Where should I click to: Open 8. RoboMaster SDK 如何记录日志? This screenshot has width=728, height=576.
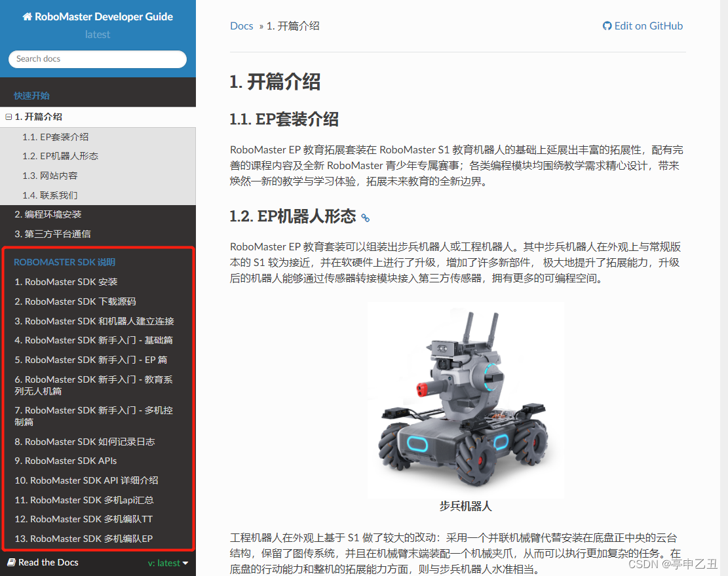click(85, 442)
